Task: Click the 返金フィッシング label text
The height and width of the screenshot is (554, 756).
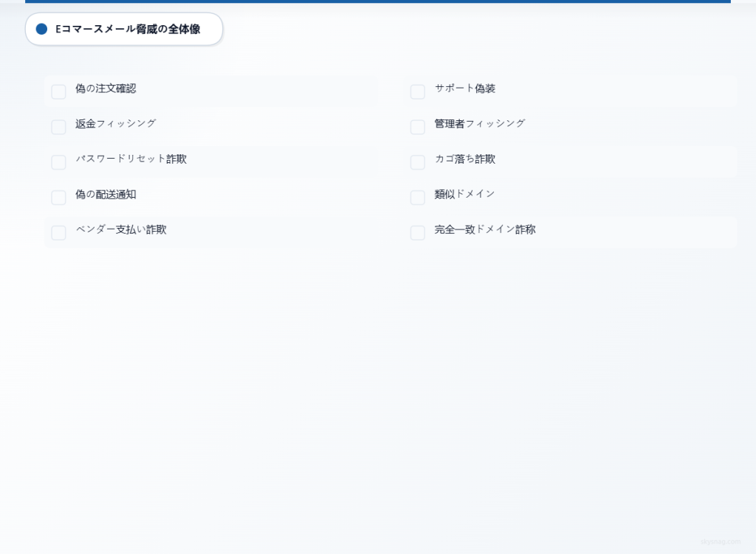Action: [116, 123]
